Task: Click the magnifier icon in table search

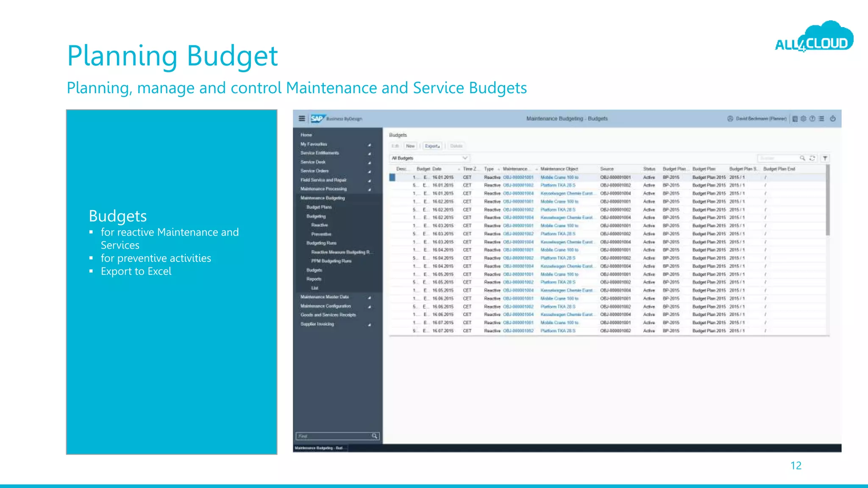Action: pyautogui.click(x=802, y=158)
